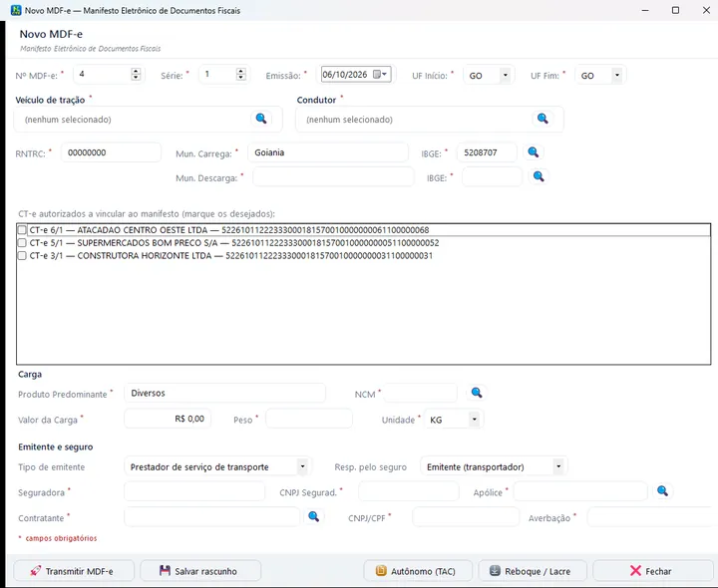Click Salvar rascunho button
The height and width of the screenshot is (588, 718).
(x=200, y=571)
